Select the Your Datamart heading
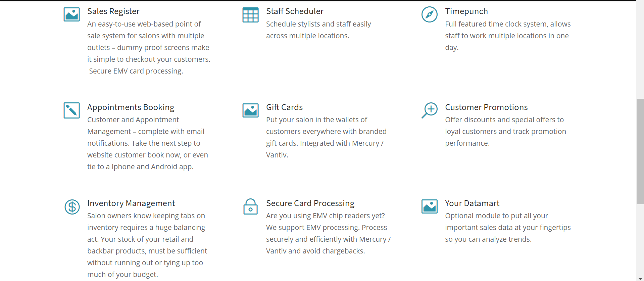Screen dimensions: 644x281 pos(472,203)
